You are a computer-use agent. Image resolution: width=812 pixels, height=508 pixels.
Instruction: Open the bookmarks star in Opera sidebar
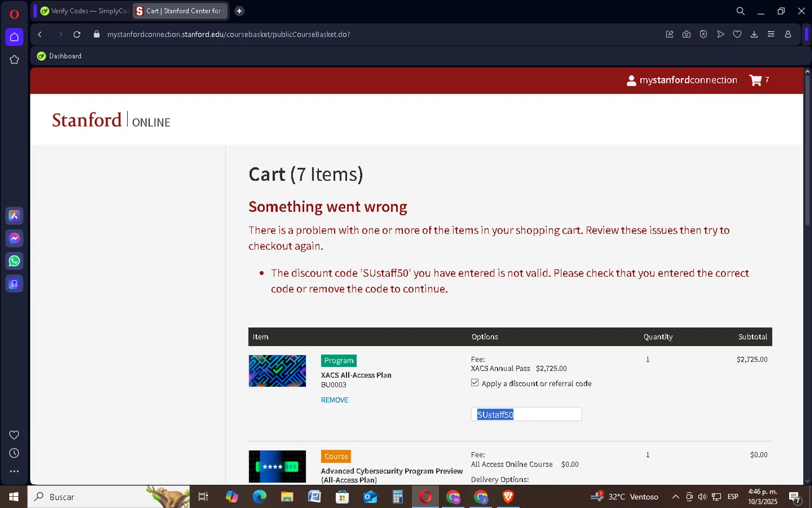[15, 60]
